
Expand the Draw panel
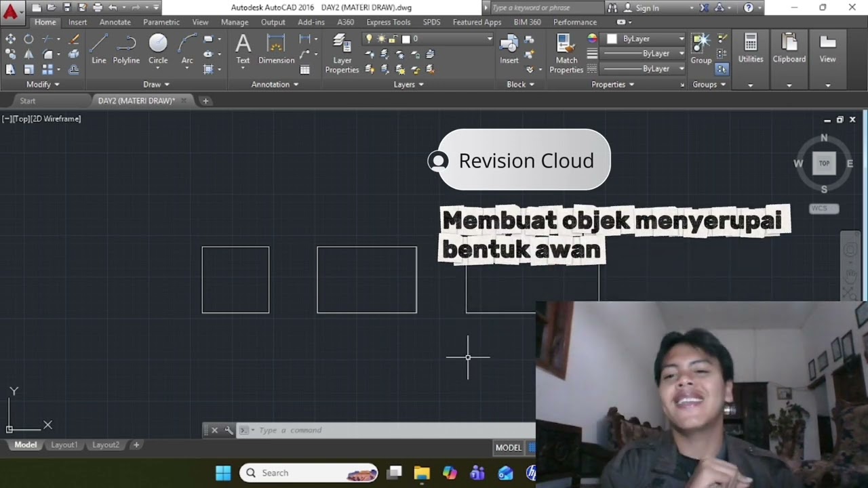(156, 85)
